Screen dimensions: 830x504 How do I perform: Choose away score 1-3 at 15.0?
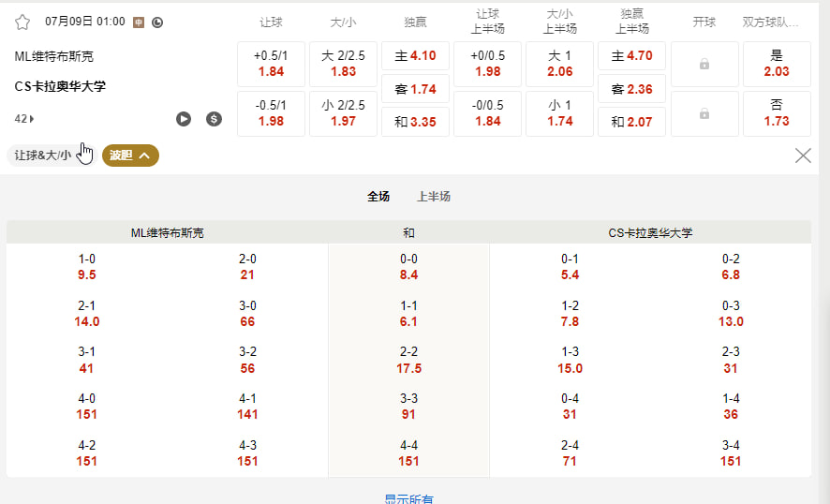point(571,360)
